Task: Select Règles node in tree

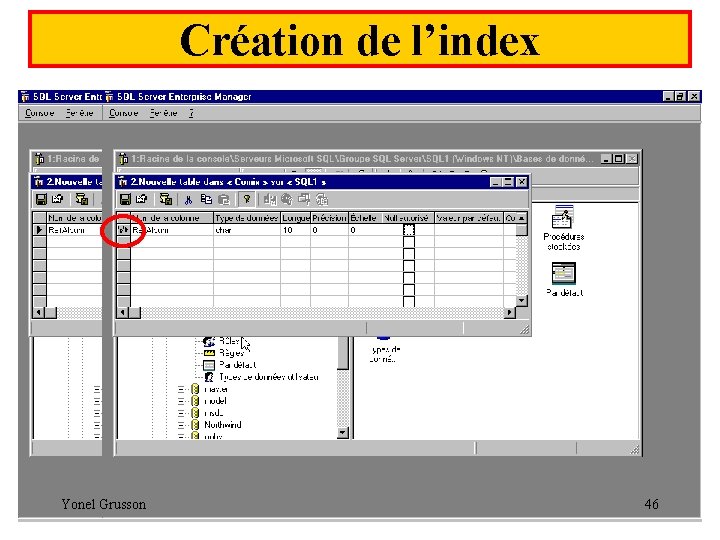Action: coord(231,353)
